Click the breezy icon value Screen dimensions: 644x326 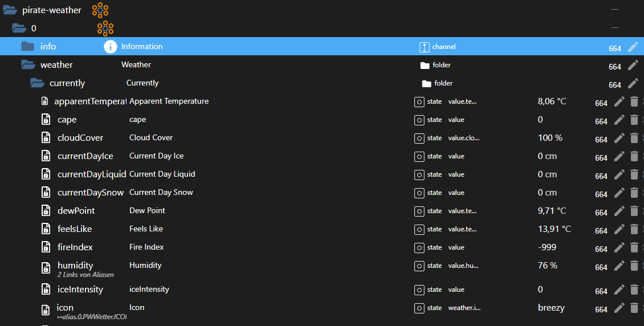(551, 308)
